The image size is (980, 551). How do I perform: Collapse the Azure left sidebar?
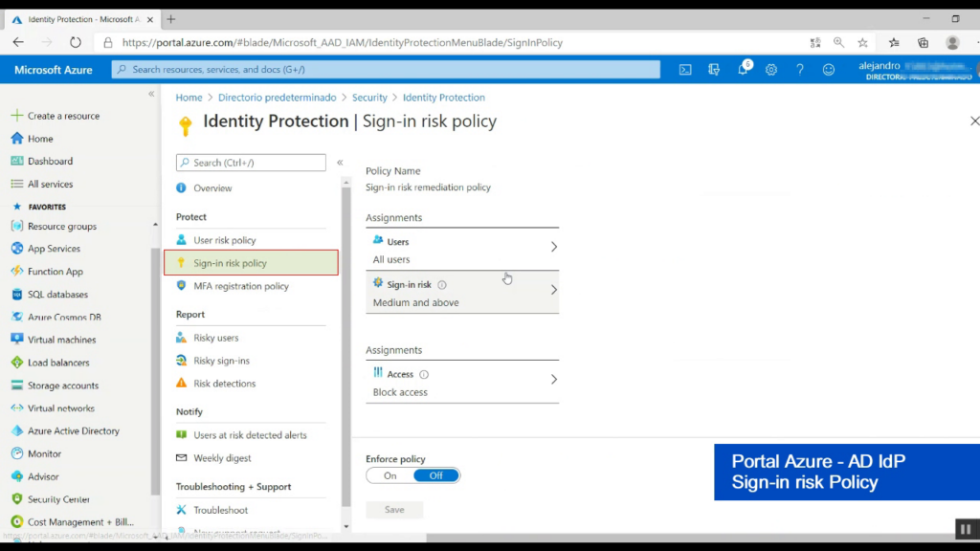[151, 94]
